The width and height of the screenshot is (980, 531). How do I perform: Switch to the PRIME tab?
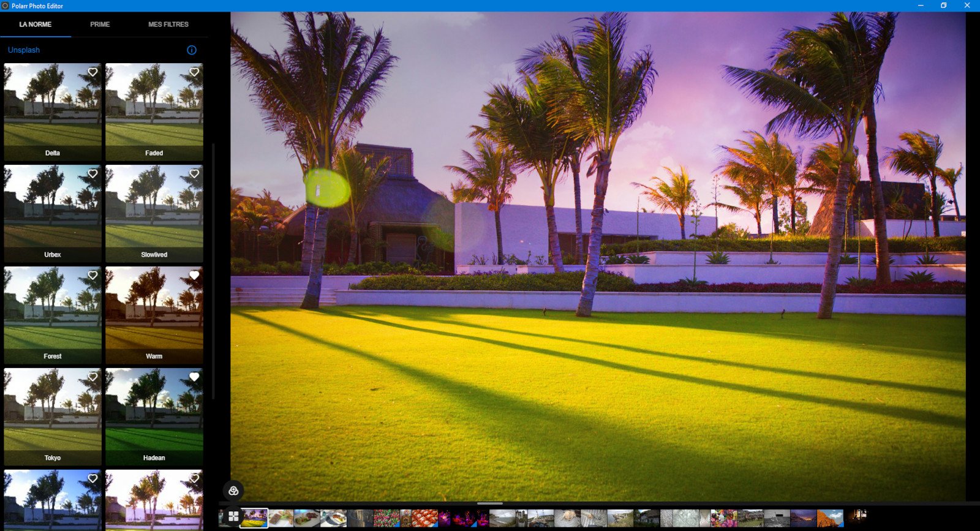[100, 24]
